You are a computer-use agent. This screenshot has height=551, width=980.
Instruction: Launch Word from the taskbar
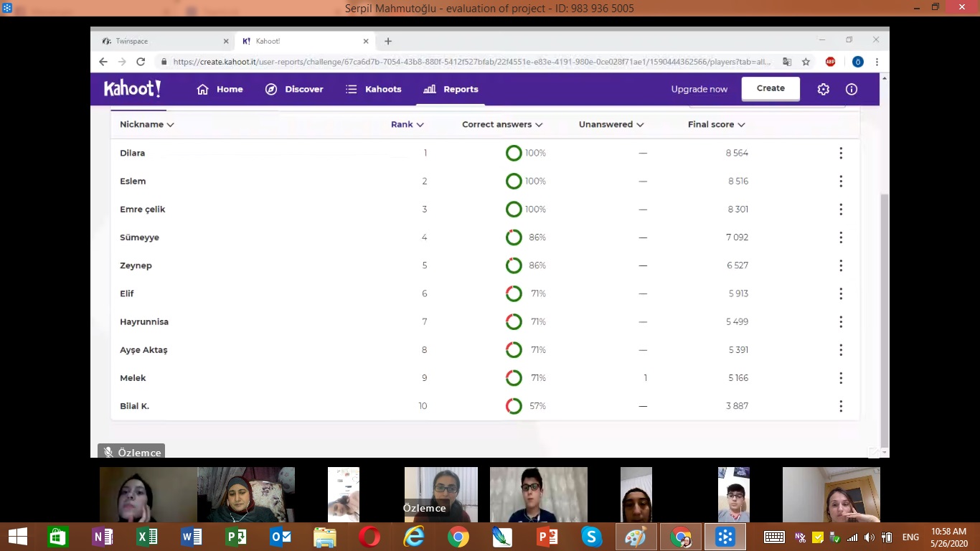(192, 537)
